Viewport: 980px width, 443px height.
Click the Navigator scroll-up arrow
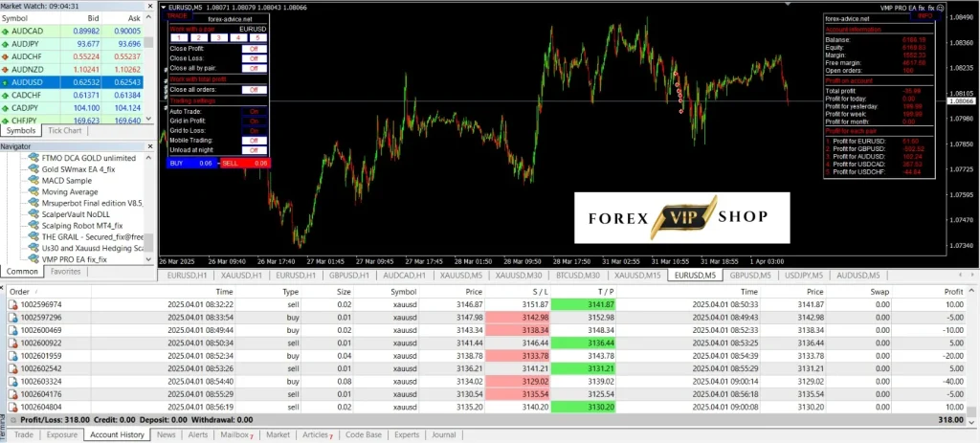[x=148, y=158]
